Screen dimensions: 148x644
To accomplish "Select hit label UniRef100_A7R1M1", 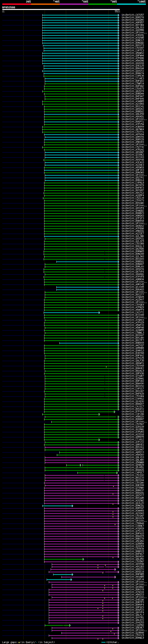I will click(133, 35).
